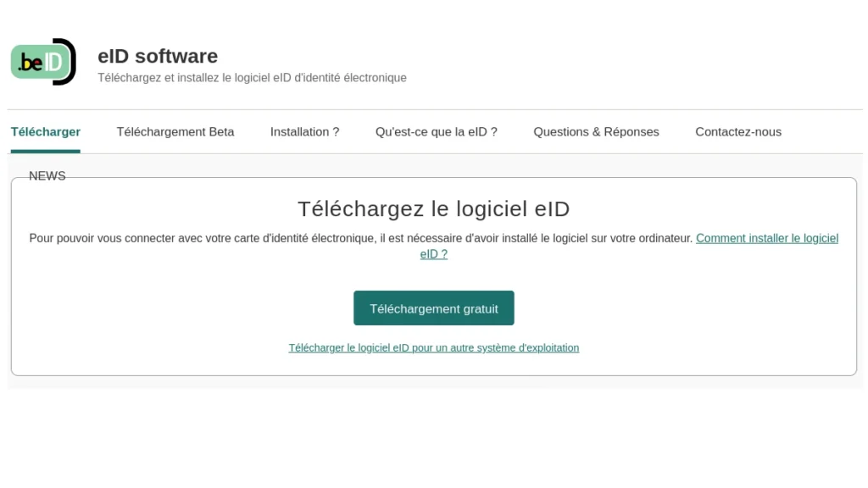The height and width of the screenshot is (488, 868).
Task: Click the eID software page title
Action: (x=158, y=56)
